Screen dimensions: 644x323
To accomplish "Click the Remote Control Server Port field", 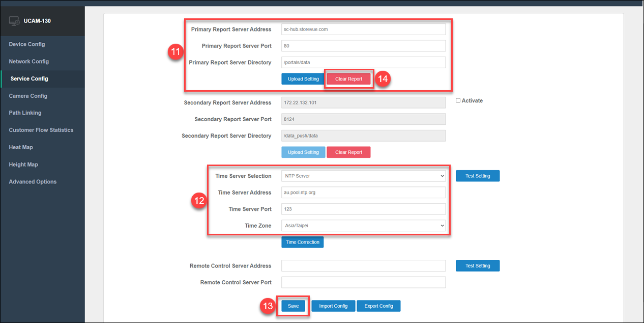I will click(363, 282).
